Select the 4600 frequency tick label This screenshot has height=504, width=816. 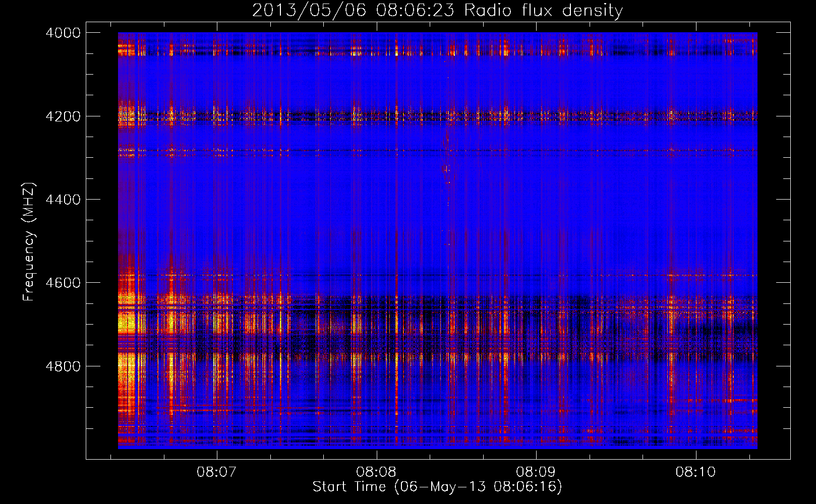[63, 283]
